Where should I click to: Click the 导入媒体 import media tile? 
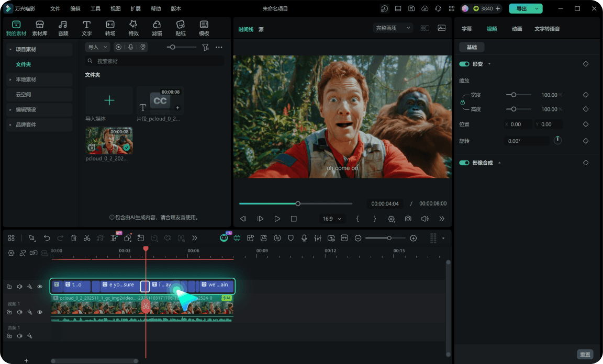pos(109,101)
